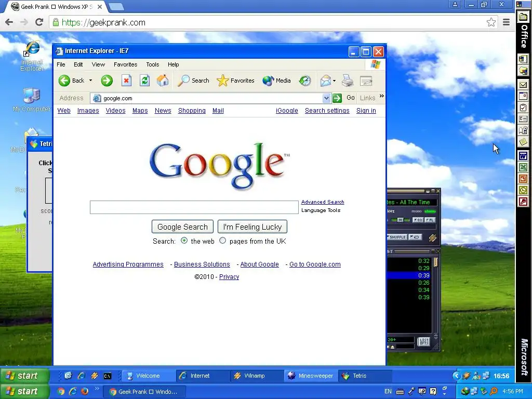Click the Sign in link on Google

coord(366,111)
